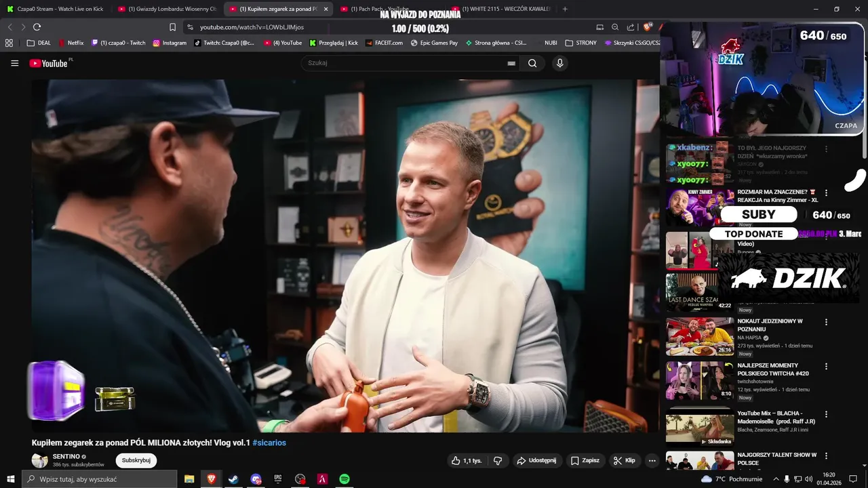Open the DEAL bookmarks folder
This screenshot has height=488, width=868.
tap(39, 43)
